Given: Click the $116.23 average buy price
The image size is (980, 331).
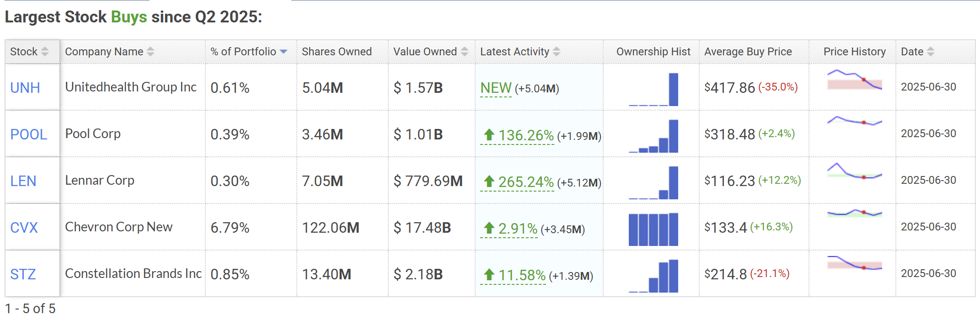Looking at the screenshot, I should click(x=730, y=181).
